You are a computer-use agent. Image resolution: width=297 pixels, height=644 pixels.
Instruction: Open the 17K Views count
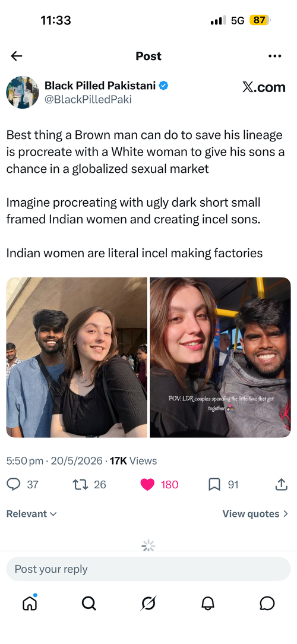click(133, 461)
